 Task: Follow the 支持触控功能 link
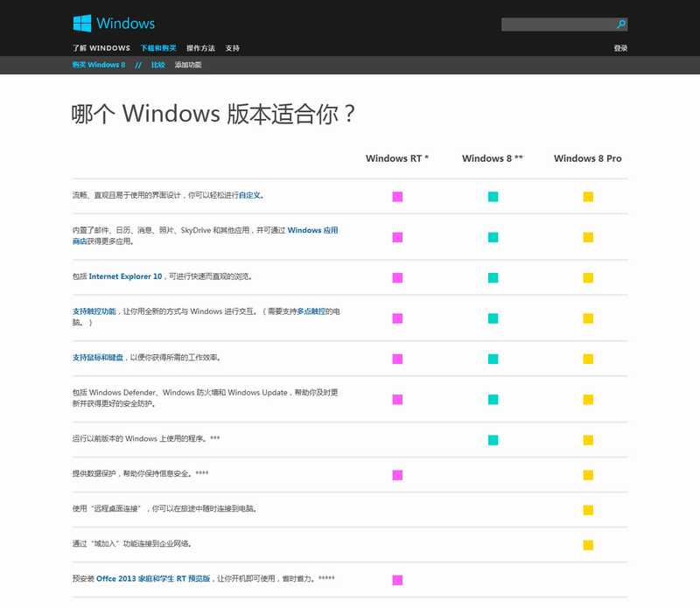click(x=94, y=311)
